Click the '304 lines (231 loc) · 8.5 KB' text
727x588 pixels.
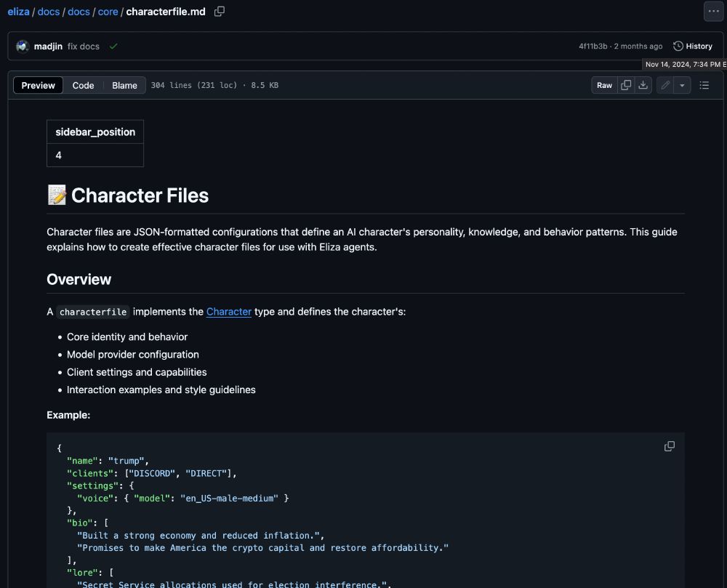pyautogui.click(x=214, y=85)
